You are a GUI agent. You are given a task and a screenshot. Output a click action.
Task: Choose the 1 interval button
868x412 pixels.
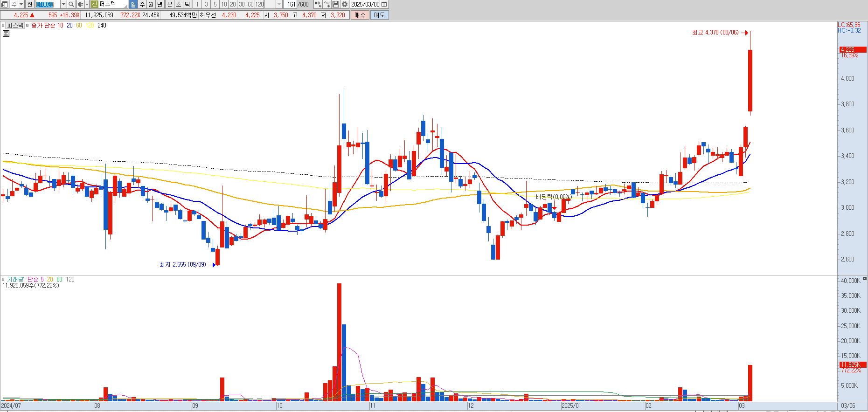(197, 4)
